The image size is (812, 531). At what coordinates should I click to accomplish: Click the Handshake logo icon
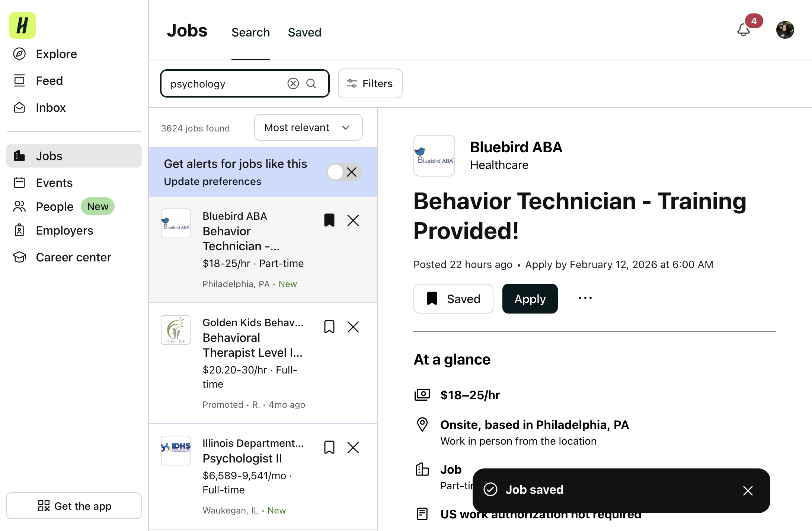[22, 25]
